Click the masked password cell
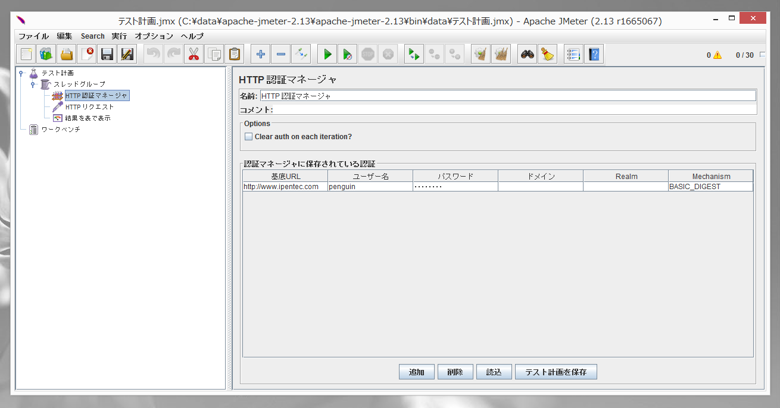Screen dimensions: 780x408 pos(455,187)
